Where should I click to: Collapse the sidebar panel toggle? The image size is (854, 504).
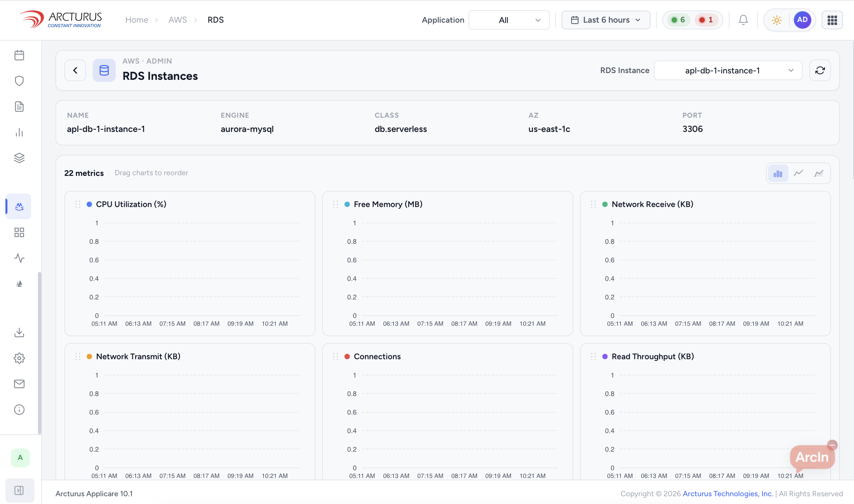[x=20, y=490]
